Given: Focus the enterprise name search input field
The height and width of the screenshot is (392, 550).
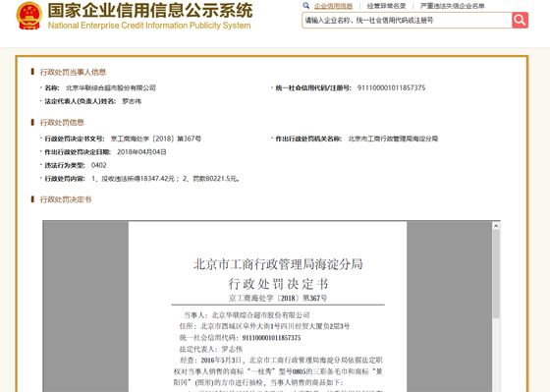Looking at the screenshot, I should (407, 21).
